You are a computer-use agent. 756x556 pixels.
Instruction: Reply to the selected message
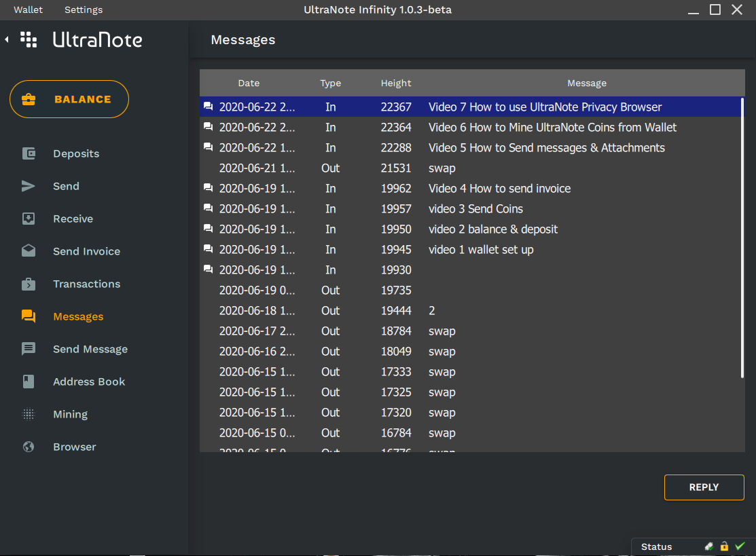(x=704, y=487)
